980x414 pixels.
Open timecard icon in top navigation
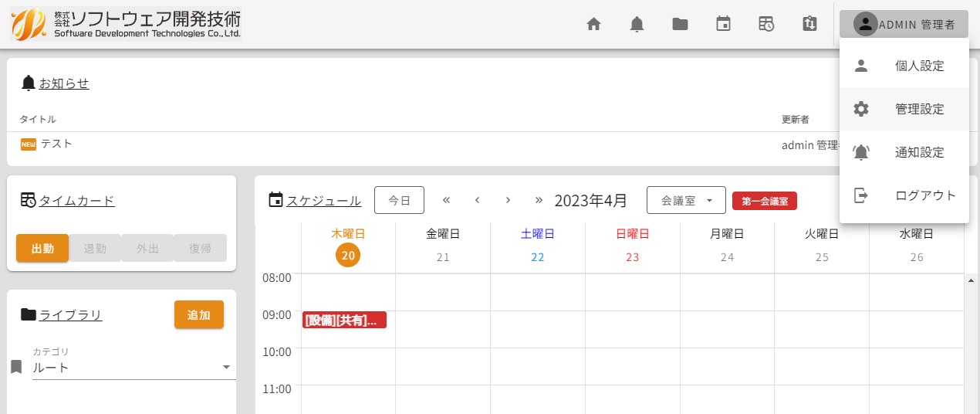[x=766, y=24]
